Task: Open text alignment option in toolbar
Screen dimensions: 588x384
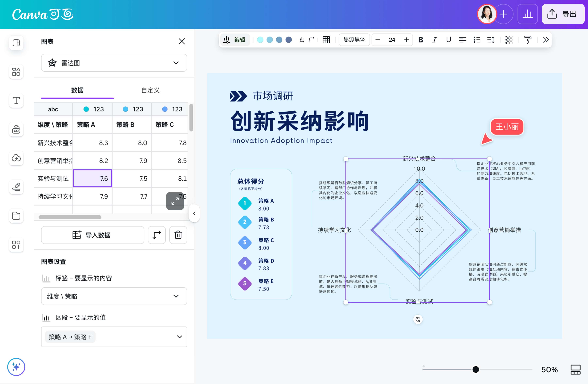Action: (463, 40)
